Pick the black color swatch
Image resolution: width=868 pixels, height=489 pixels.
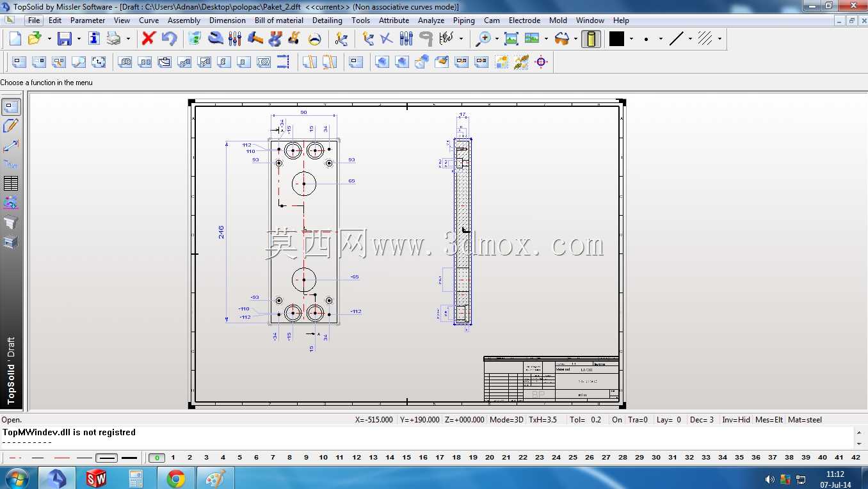616,39
